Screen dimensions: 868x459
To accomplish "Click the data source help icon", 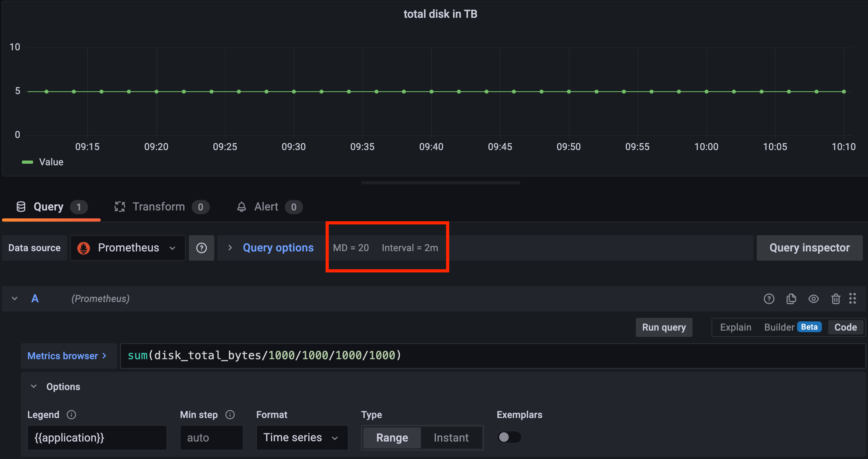I will click(201, 248).
